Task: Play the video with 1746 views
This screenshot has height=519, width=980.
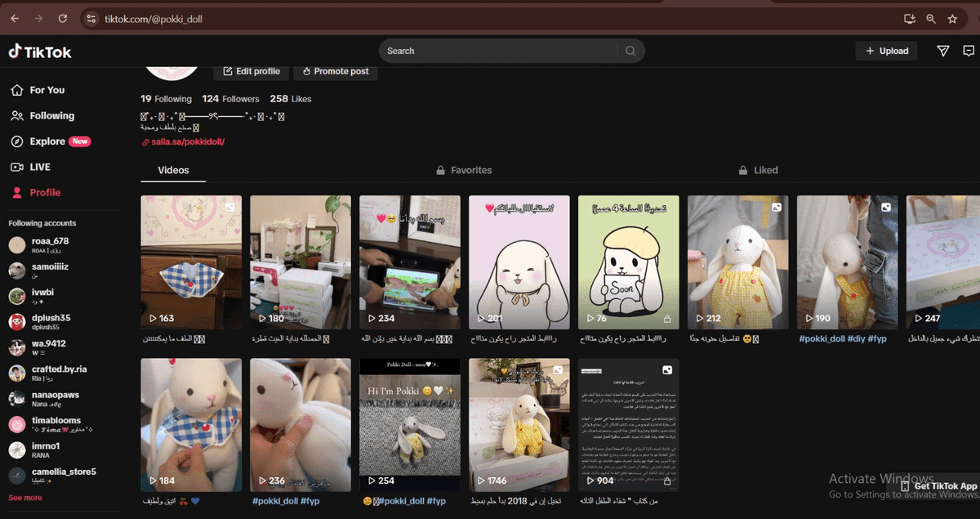Action: click(x=519, y=425)
